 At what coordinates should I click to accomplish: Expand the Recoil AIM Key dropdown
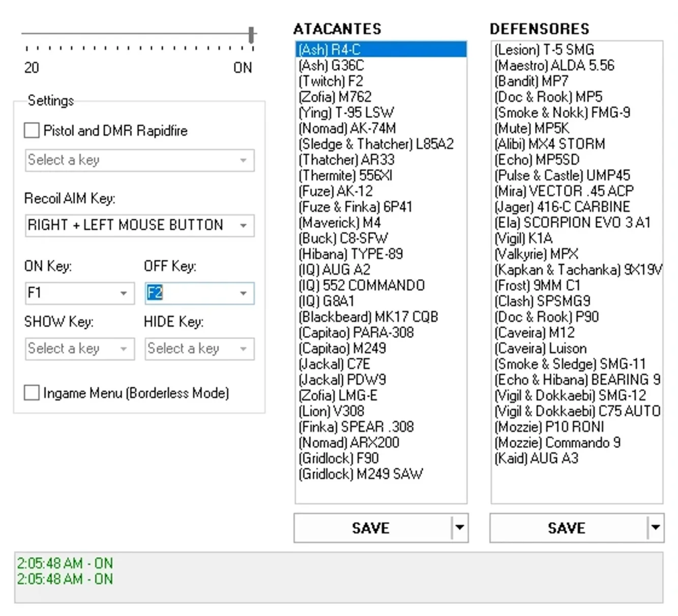pos(140,225)
